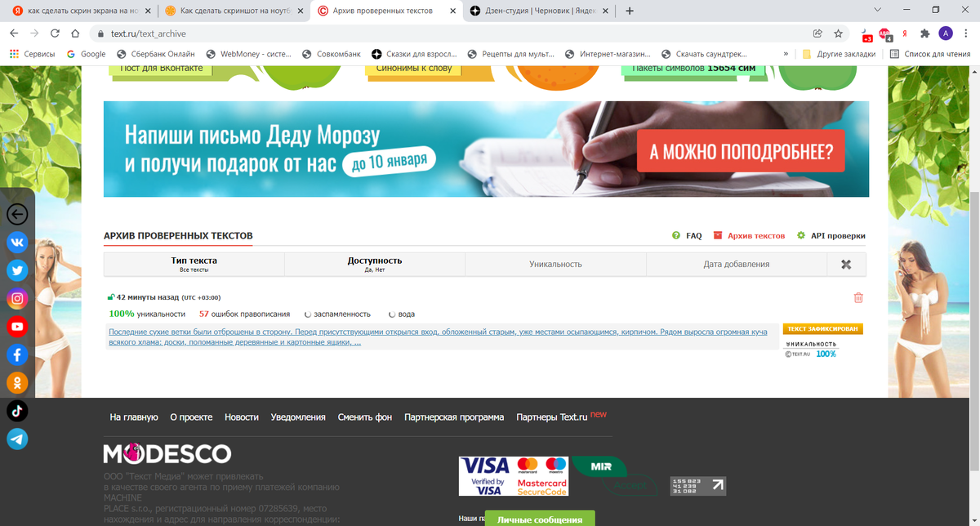Open the Совкомбанк bookmark

332,54
